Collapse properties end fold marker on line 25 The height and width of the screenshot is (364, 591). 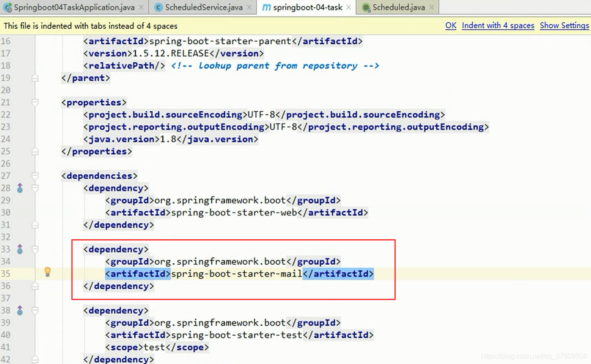(x=35, y=152)
